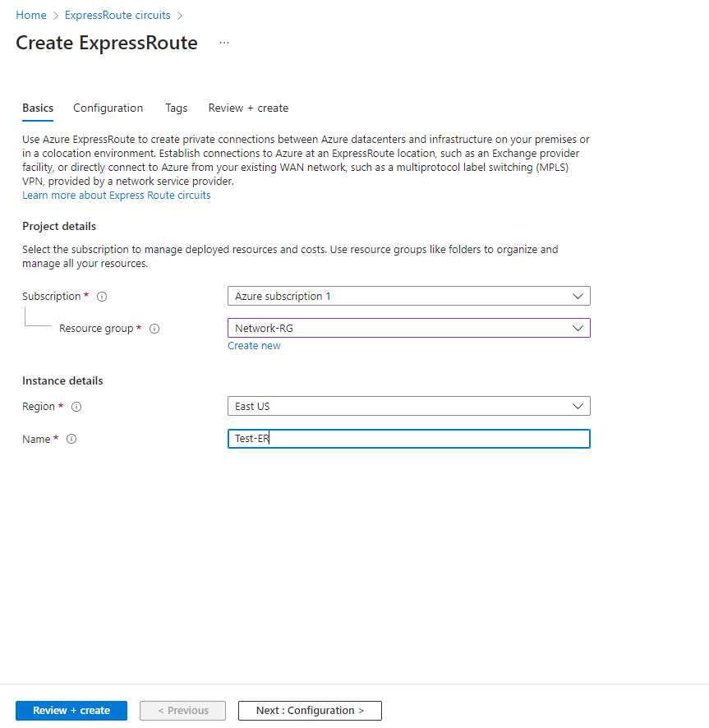
Task: Open the Review + create tab
Action: point(248,108)
